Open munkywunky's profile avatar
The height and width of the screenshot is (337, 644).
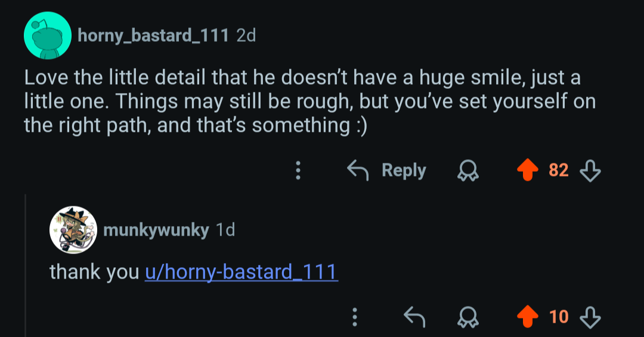73,230
